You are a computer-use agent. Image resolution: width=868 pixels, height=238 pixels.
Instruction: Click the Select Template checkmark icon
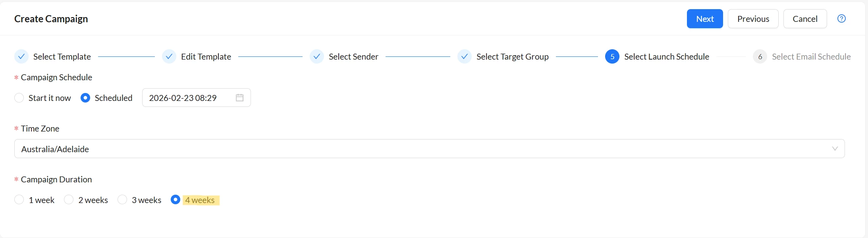pos(21,57)
